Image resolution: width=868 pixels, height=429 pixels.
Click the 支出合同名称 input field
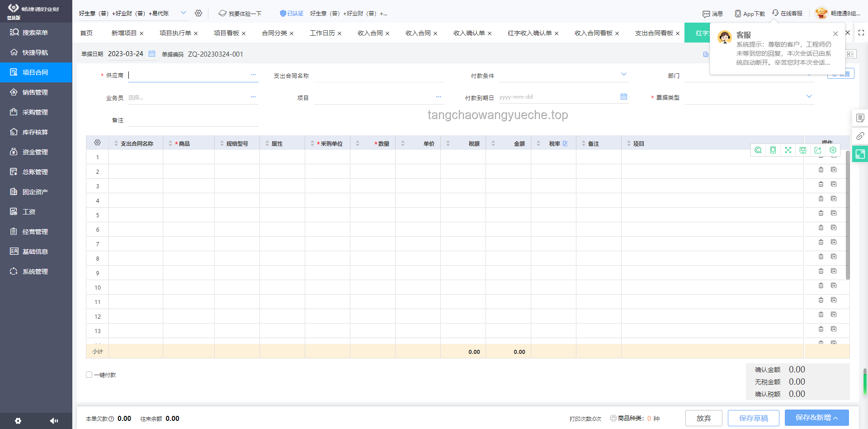pyautogui.click(x=378, y=76)
